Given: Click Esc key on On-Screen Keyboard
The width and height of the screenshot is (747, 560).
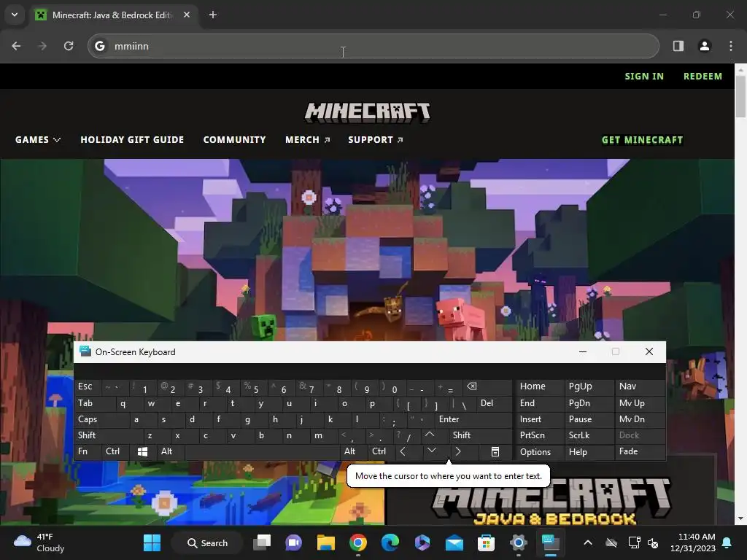Looking at the screenshot, I should [88, 386].
